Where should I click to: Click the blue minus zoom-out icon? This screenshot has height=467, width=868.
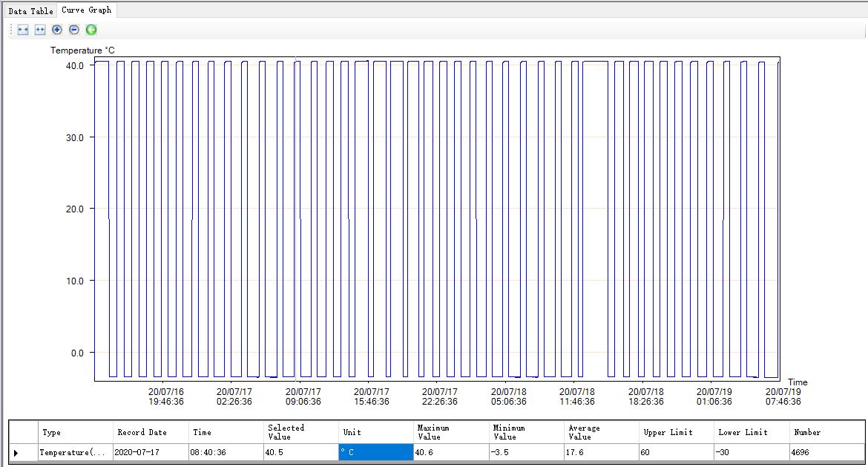(74, 30)
